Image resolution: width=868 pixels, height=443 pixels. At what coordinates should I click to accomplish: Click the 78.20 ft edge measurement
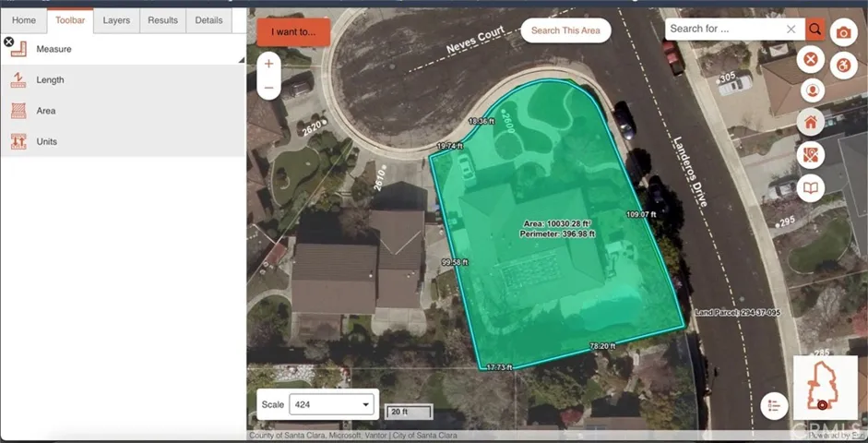602,346
